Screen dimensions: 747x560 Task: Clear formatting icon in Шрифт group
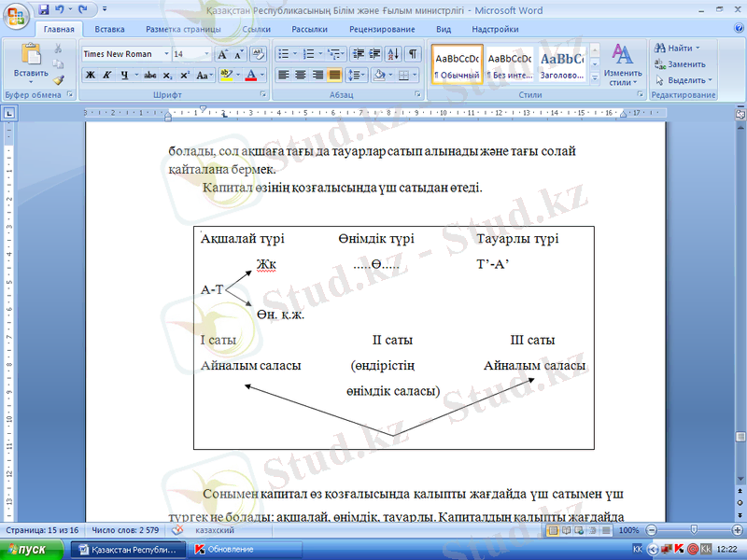258,54
